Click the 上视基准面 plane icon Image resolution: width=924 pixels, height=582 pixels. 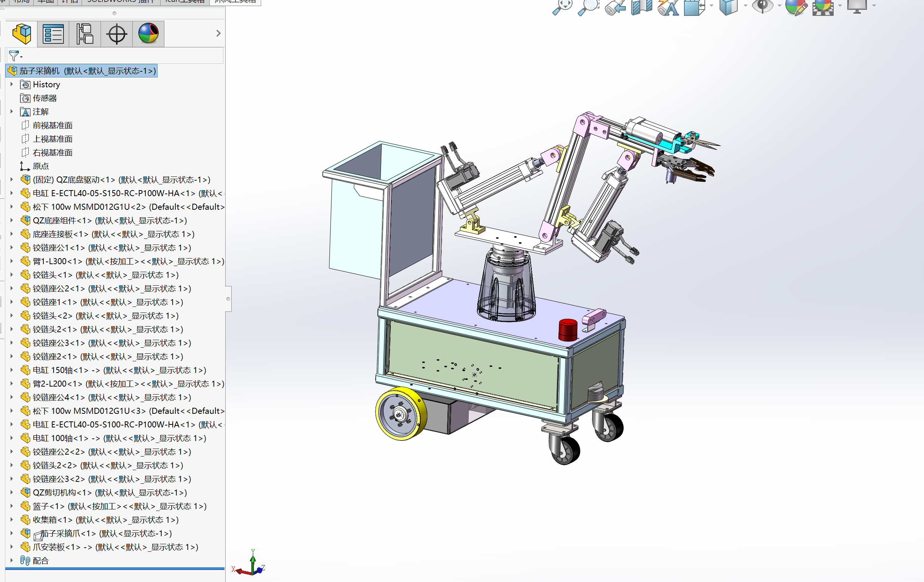(25, 138)
